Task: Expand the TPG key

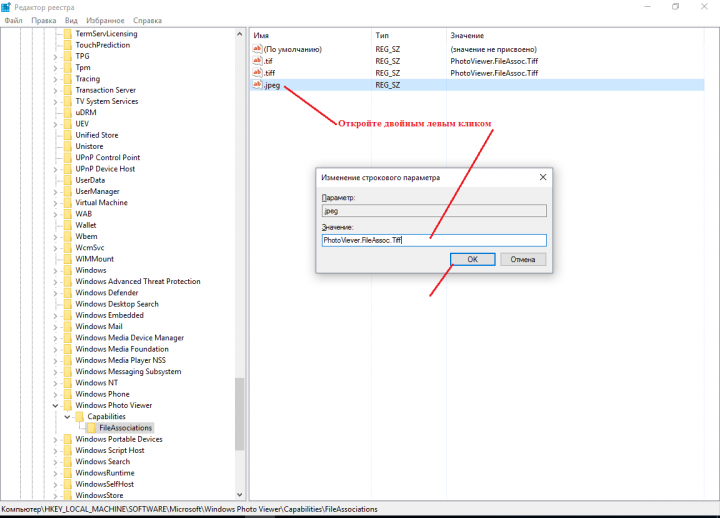Action: coord(55,56)
